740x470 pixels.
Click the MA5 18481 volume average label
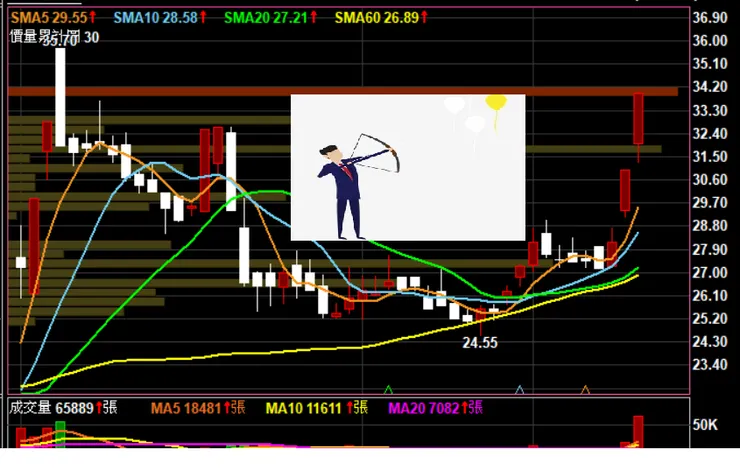click(198, 408)
